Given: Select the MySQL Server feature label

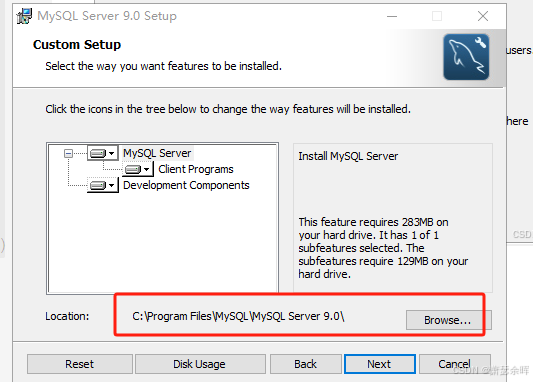Looking at the screenshot, I should tap(157, 153).
